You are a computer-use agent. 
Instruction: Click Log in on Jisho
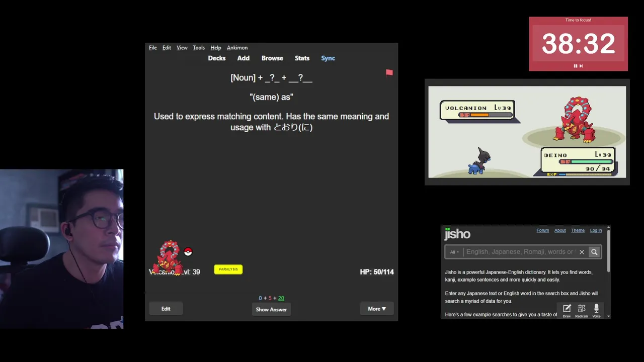[x=596, y=230]
